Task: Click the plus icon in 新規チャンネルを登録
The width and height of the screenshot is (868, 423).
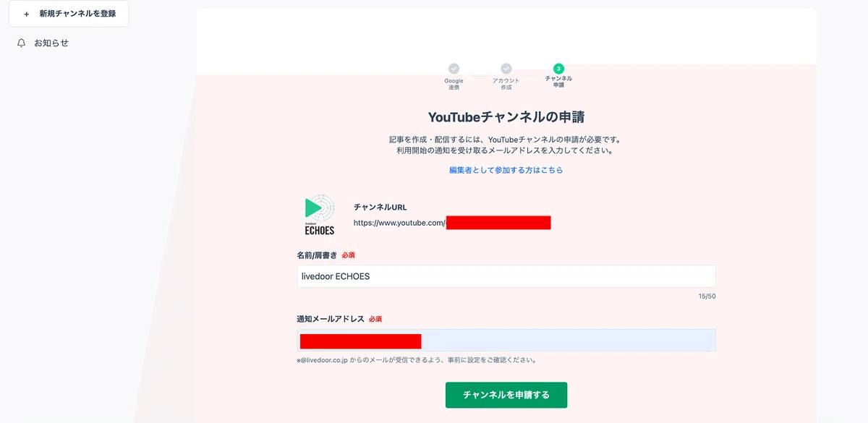Action: [x=27, y=14]
